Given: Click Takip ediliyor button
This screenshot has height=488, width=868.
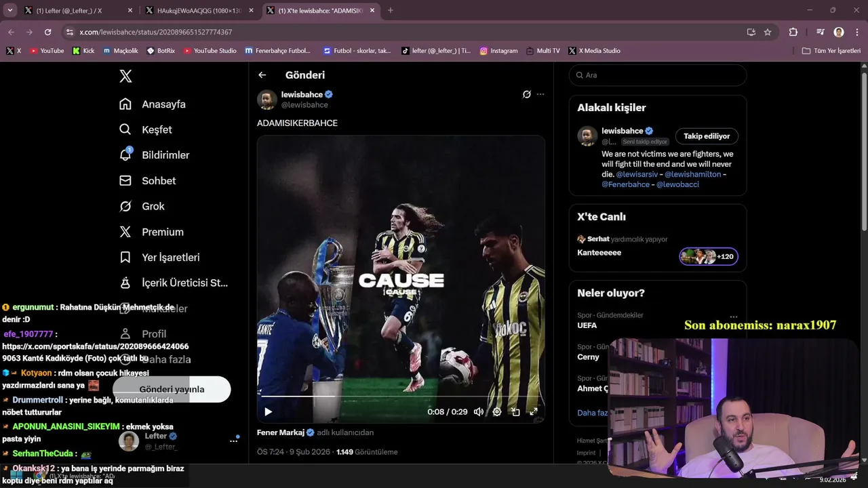Looking at the screenshot, I should (707, 136).
